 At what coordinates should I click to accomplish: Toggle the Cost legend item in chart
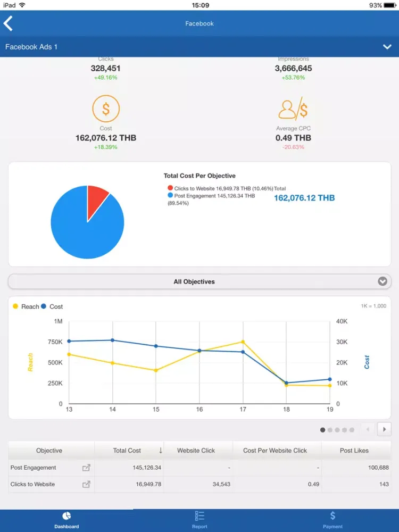click(52, 306)
